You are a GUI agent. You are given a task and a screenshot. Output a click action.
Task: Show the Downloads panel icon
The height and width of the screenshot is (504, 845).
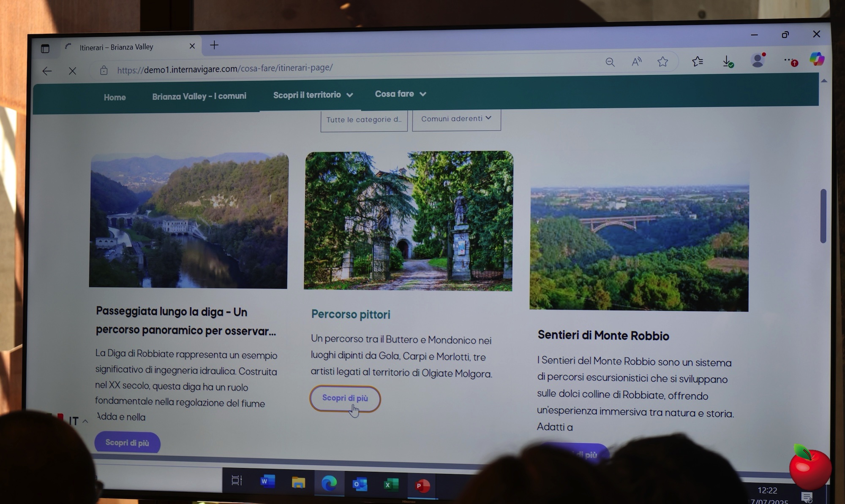click(728, 62)
